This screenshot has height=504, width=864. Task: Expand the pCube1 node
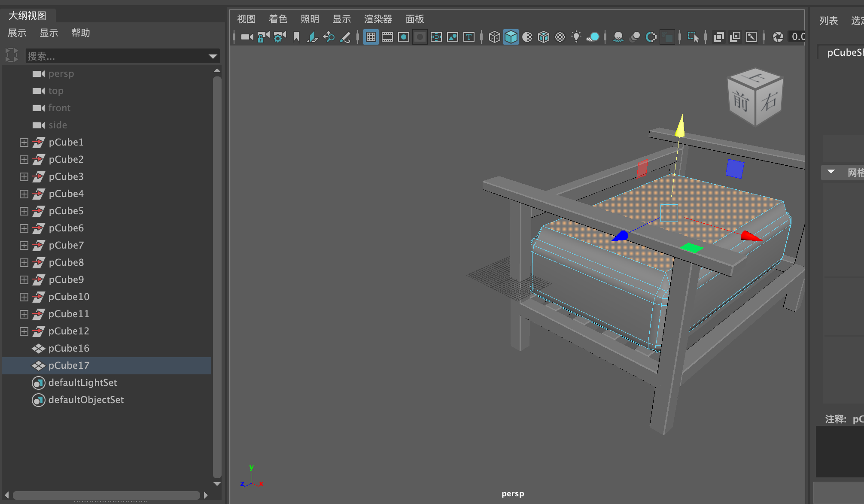pos(24,143)
